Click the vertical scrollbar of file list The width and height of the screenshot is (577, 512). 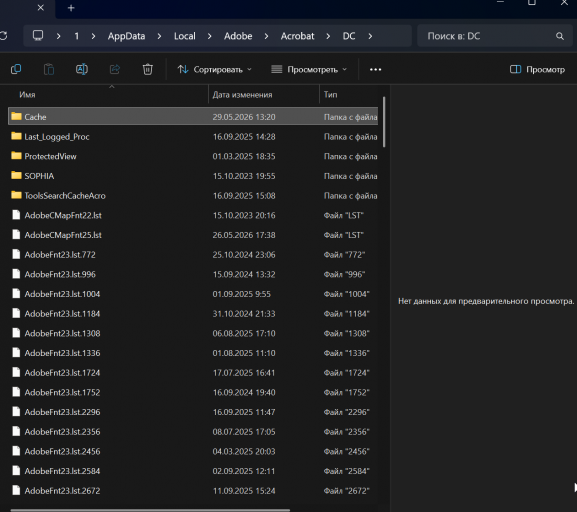point(384,121)
